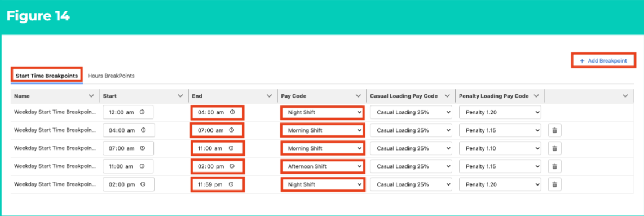
Task: Click clock icon in 04:00 am end field
Action: [232, 112]
